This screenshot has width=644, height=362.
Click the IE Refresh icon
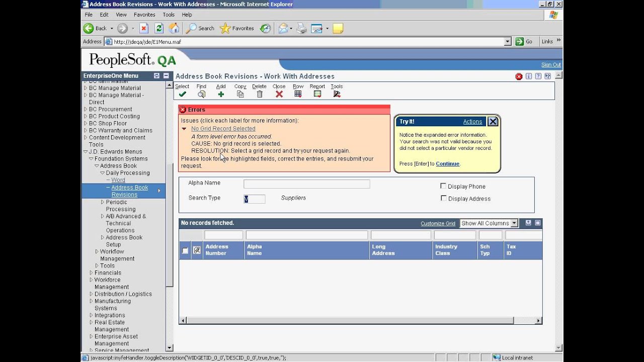[x=159, y=28]
